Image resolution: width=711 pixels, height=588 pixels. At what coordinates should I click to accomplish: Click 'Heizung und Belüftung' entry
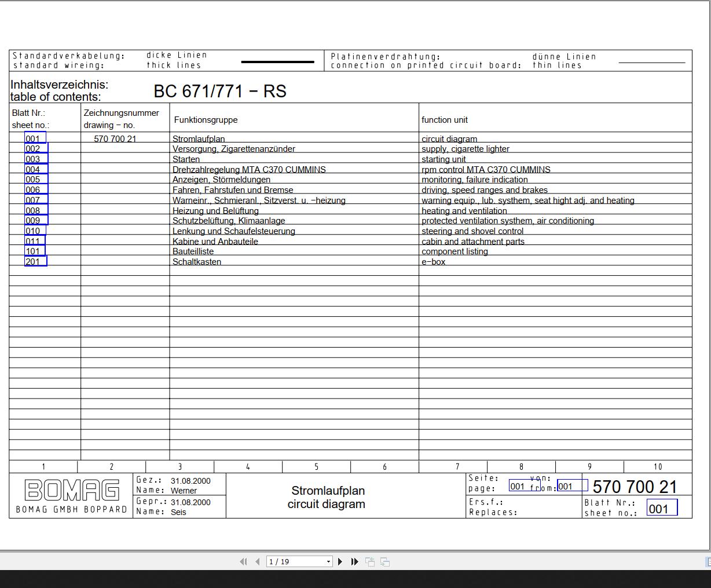point(215,211)
